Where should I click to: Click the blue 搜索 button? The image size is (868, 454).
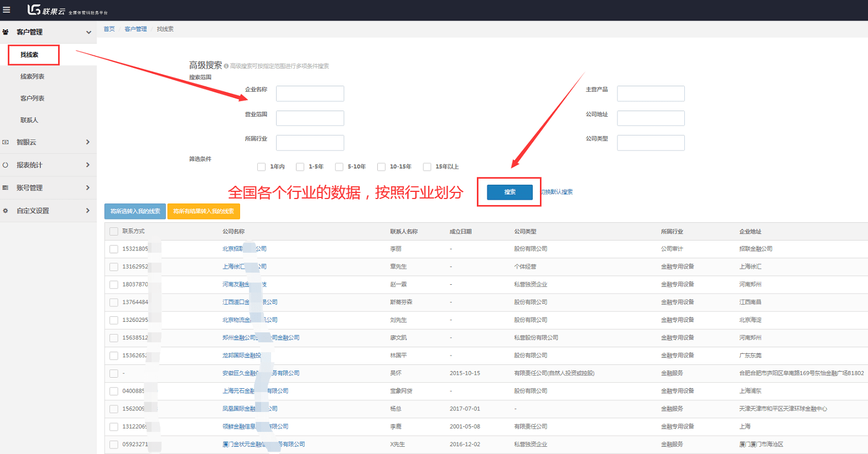coord(510,192)
